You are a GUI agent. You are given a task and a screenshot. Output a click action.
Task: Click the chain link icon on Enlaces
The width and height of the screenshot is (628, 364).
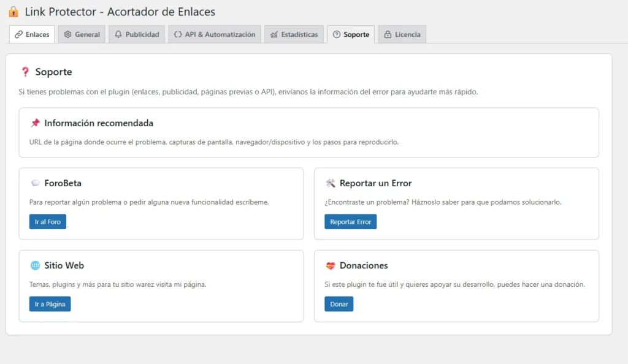click(18, 34)
